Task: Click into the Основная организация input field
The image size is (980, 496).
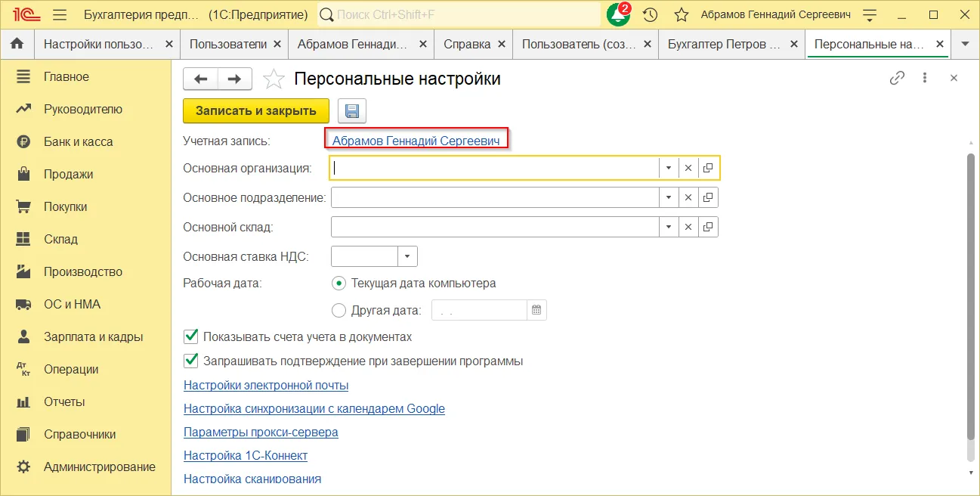Action: (x=495, y=168)
